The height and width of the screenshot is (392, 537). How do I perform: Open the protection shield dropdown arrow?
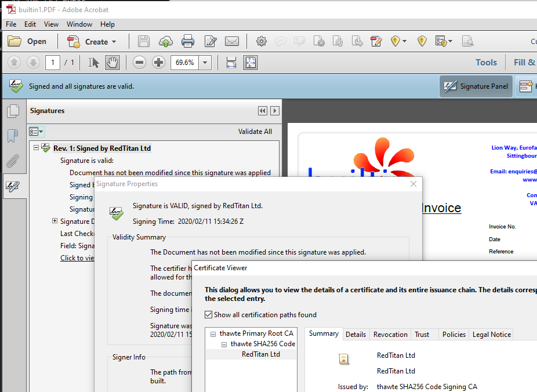404,41
